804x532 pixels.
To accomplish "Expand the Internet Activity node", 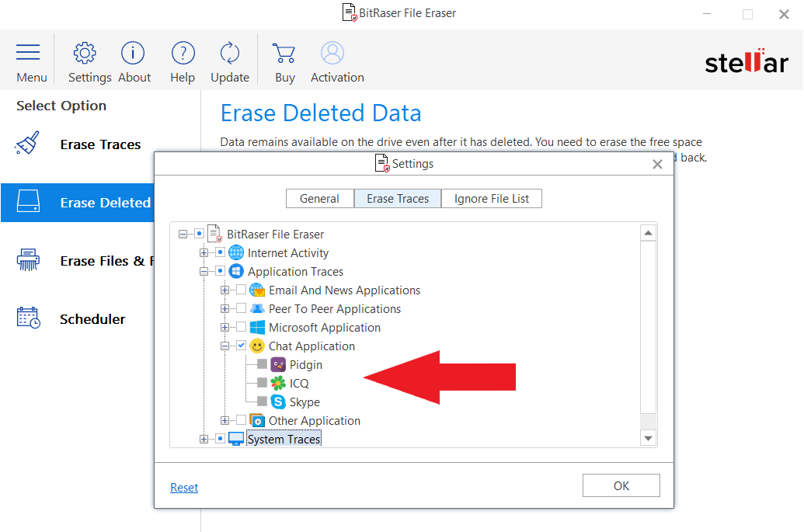I will (x=204, y=252).
